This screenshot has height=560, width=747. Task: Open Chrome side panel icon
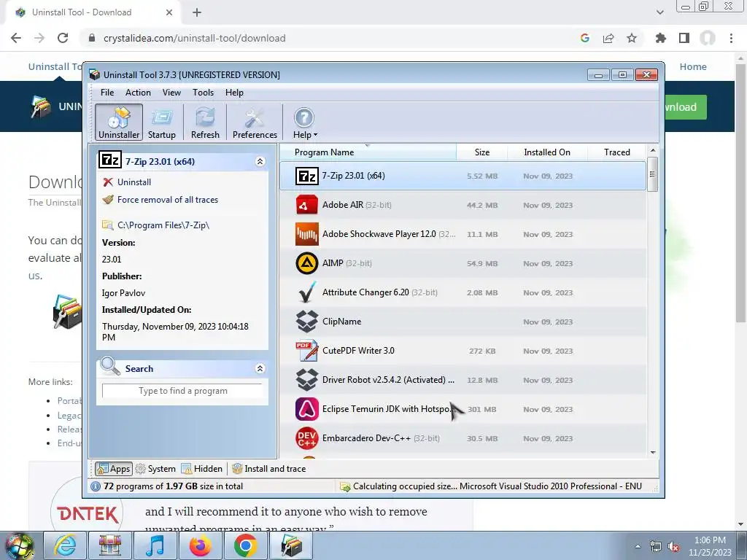click(684, 38)
